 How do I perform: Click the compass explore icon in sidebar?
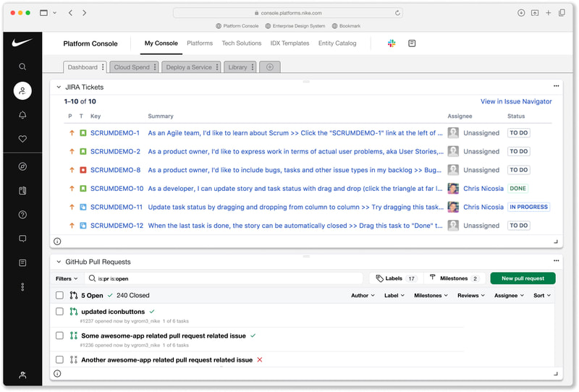22,166
